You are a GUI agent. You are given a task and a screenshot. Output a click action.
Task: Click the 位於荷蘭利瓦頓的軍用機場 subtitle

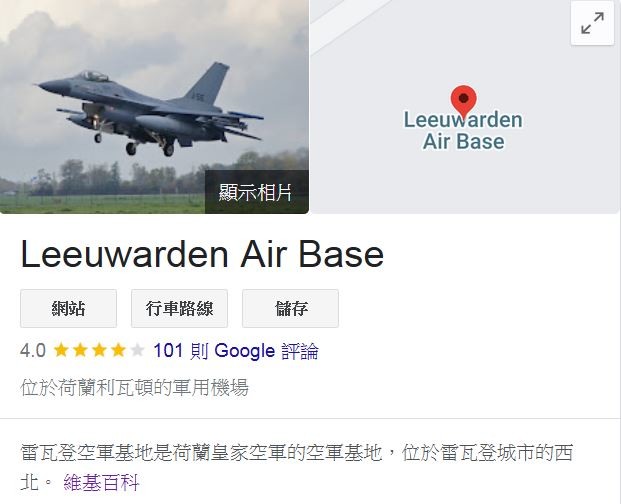coord(134,388)
